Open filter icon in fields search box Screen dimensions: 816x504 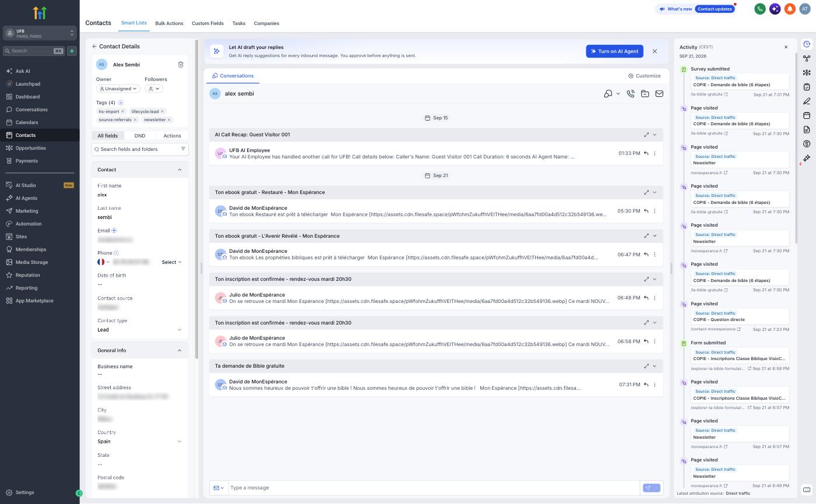point(183,149)
